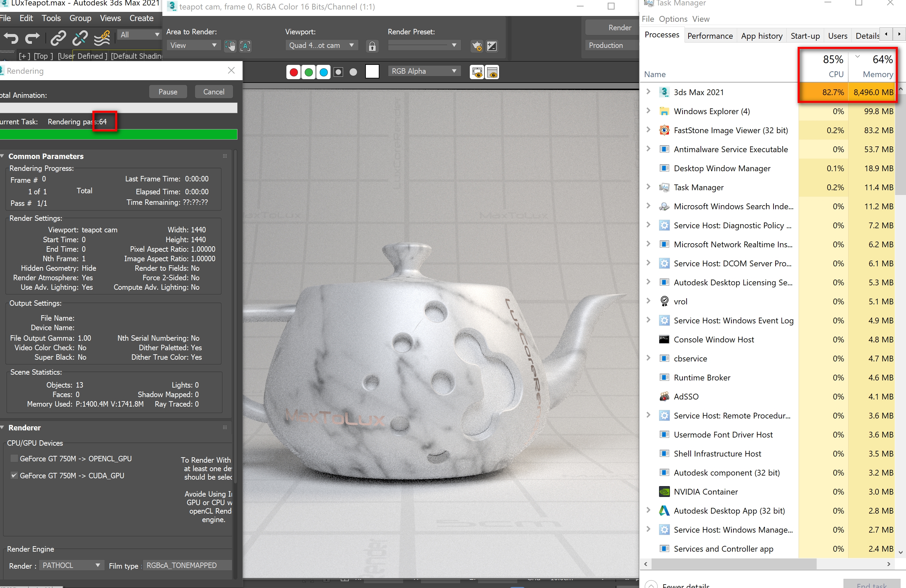The height and width of the screenshot is (588, 906).
Task: Expand the 3ds Max 2021 process entry
Action: point(648,92)
